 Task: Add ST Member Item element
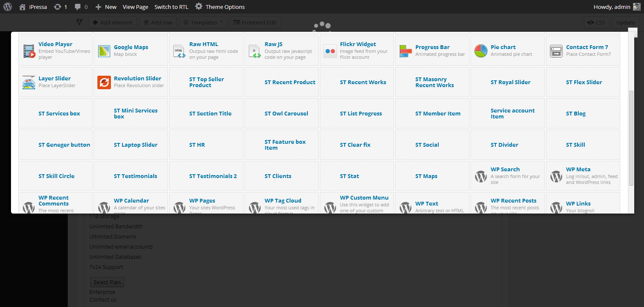point(432,113)
